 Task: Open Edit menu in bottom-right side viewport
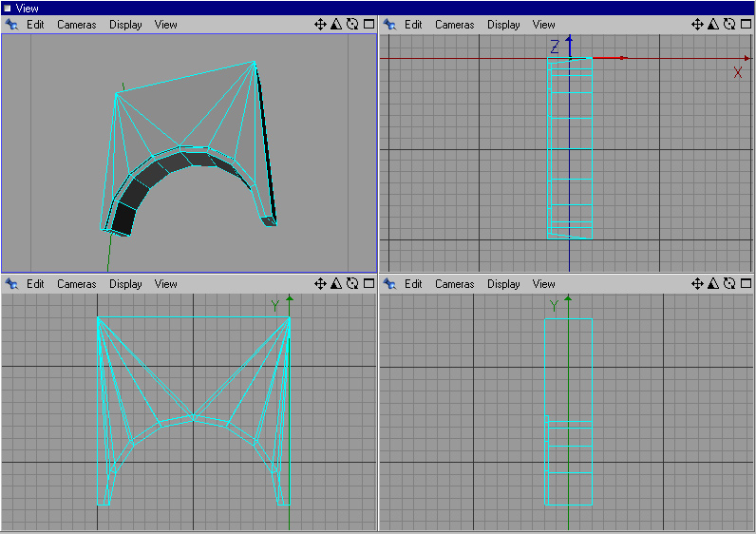pyautogui.click(x=413, y=284)
